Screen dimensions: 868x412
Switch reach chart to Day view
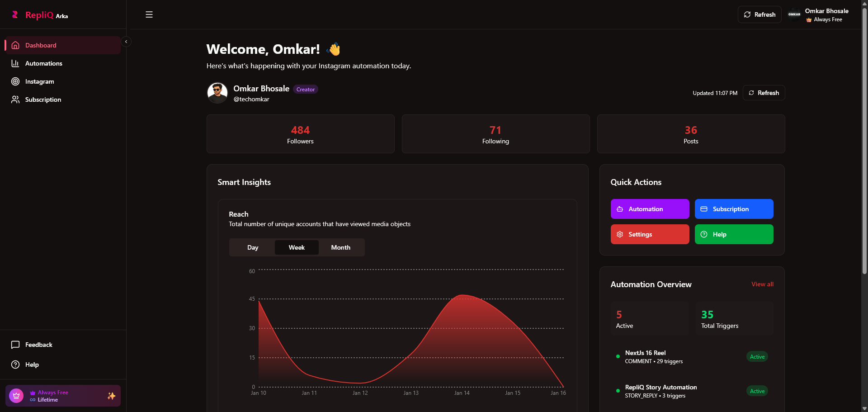coord(252,247)
